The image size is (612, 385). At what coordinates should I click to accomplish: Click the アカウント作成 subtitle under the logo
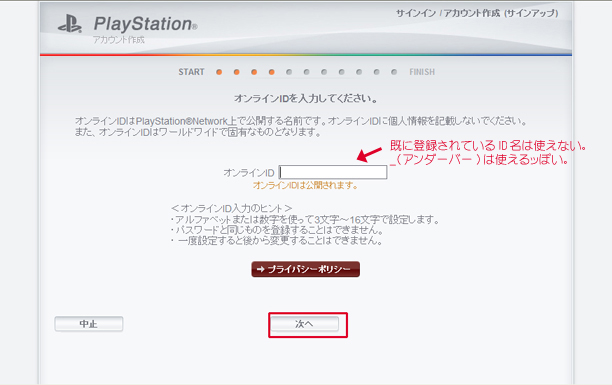point(119,40)
